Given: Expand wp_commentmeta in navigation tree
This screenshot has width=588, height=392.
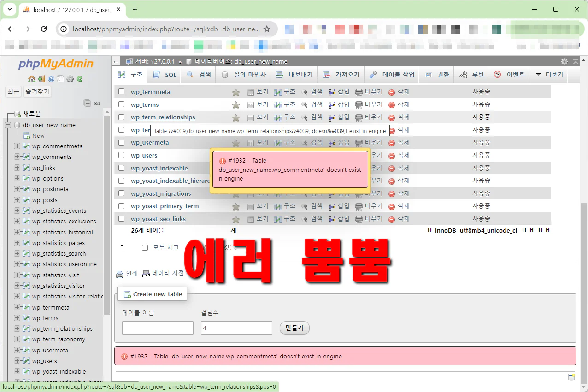Looking at the screenshot, I should pyautogui.click(x=17, y=146).
